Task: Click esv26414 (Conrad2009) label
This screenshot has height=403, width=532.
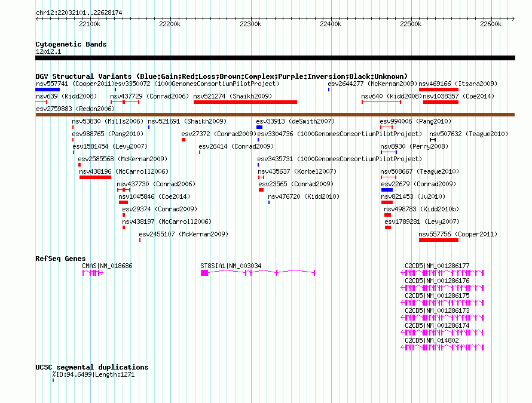Action: pos(236,146)
